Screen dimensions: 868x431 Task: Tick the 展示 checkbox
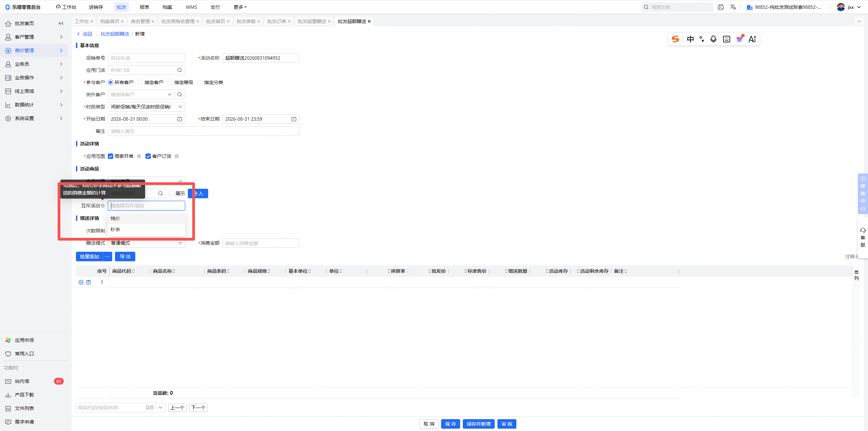tap(172, 193)
